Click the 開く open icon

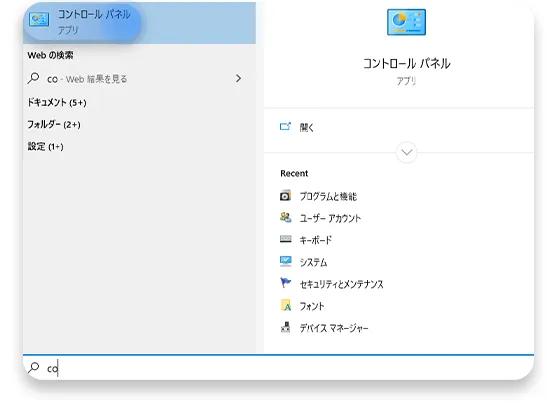[285, 126]
